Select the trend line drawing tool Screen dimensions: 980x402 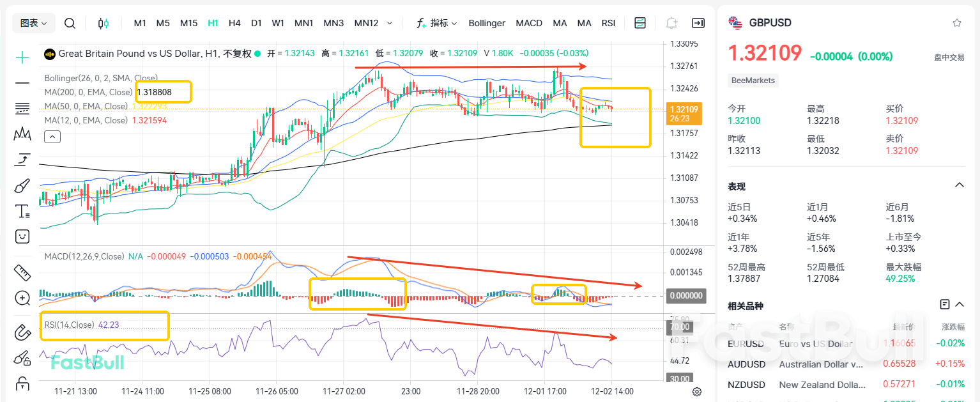22,83
